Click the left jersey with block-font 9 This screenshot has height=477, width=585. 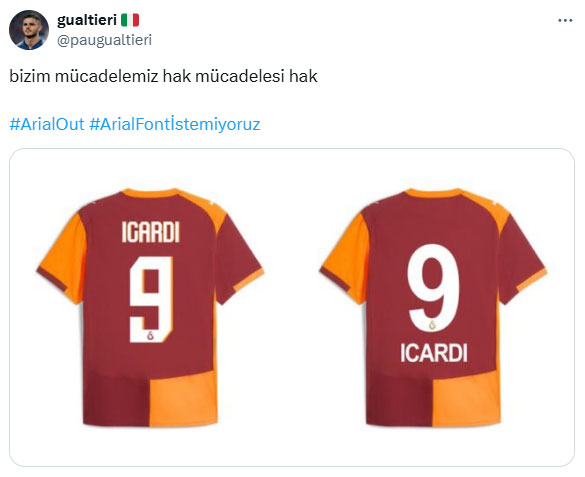[x=150, y=307]
